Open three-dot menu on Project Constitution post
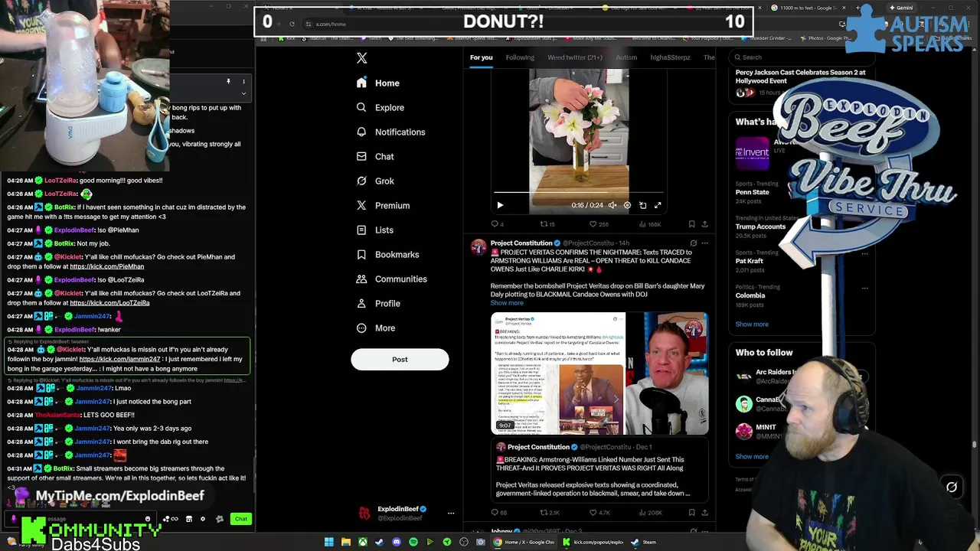This screenshot has width=980, height=551. pyautogui.click(x=704, y=243)
